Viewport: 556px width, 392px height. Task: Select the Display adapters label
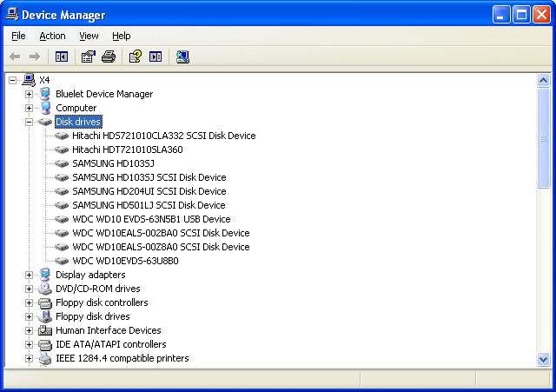click(x=90, y=275)
